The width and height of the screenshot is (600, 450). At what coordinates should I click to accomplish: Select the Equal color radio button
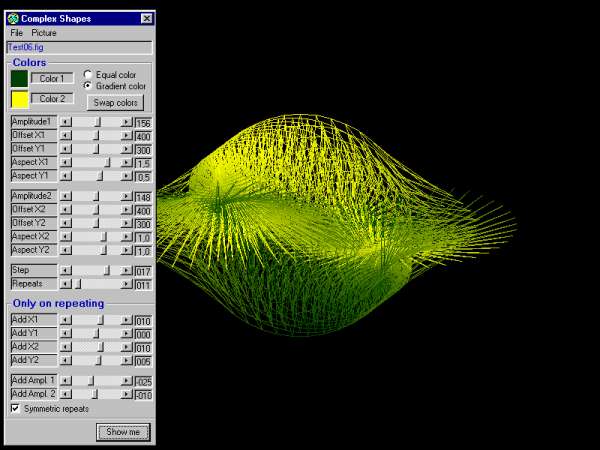[x=88, y=74]
